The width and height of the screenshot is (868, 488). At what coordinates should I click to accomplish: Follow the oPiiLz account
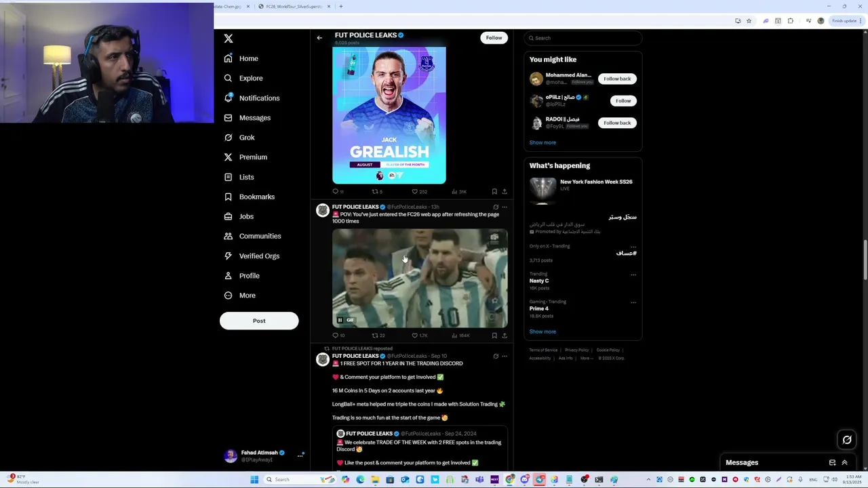623,100
